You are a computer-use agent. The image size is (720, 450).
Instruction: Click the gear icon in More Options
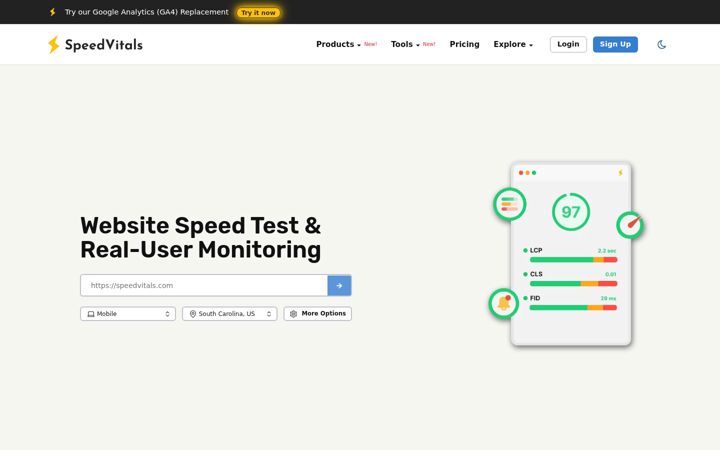[293, 314]
